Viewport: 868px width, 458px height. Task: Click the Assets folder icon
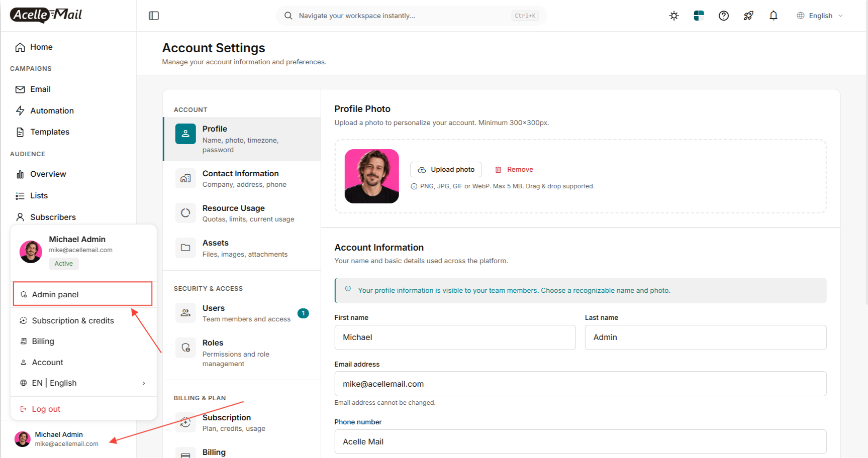coord(185,248)
